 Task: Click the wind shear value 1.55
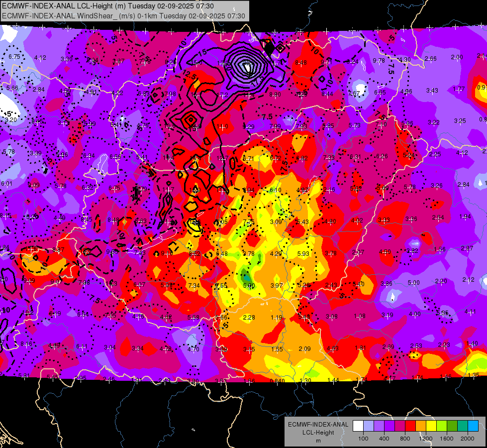277,349
